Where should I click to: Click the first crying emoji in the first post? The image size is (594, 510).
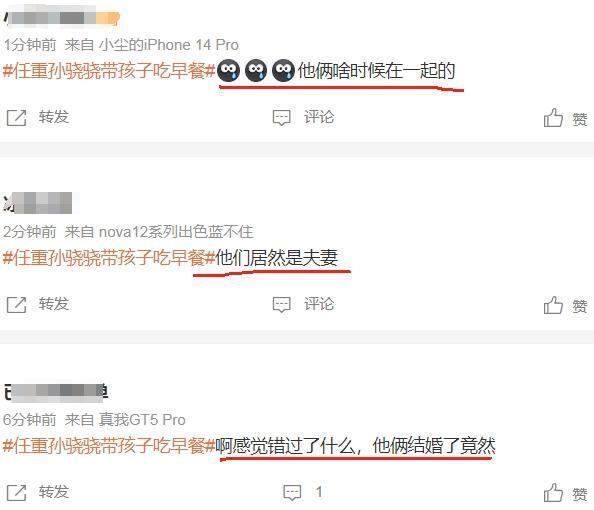pyautogui.click(x=228, y=71)
